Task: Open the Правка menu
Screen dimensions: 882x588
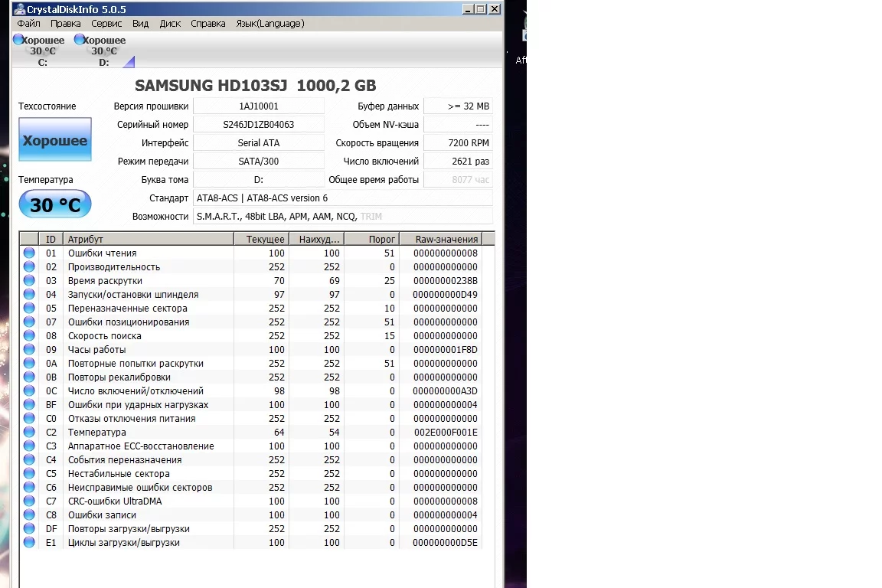Action: pos(65,24)
